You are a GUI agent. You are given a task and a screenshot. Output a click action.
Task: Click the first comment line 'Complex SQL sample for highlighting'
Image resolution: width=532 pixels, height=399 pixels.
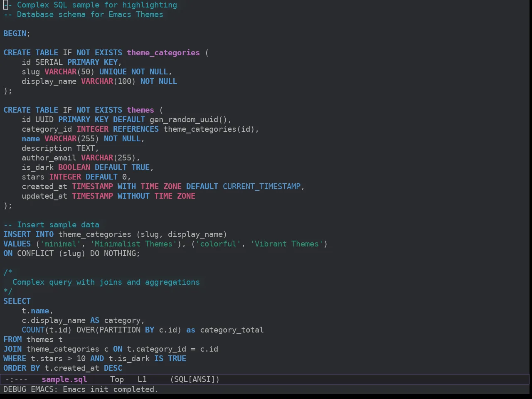(x=90, y=5)
